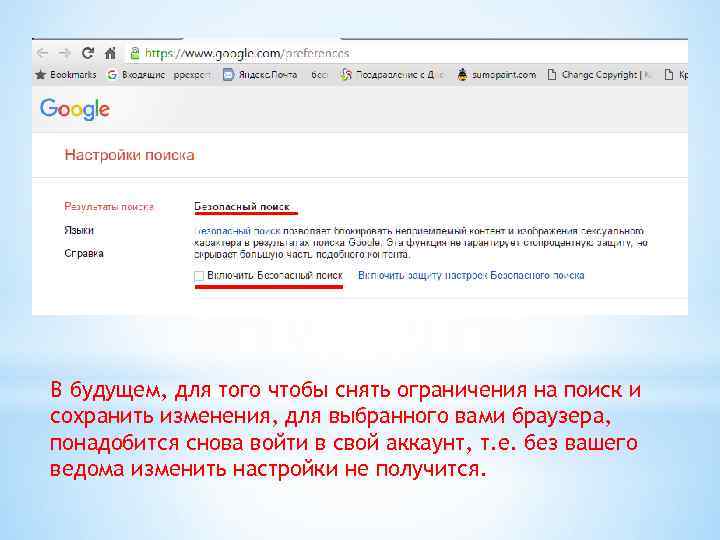Open the Google 'Входящие' bookmark
This screenshot has height=540, width=720.
[x=159, y=74]
